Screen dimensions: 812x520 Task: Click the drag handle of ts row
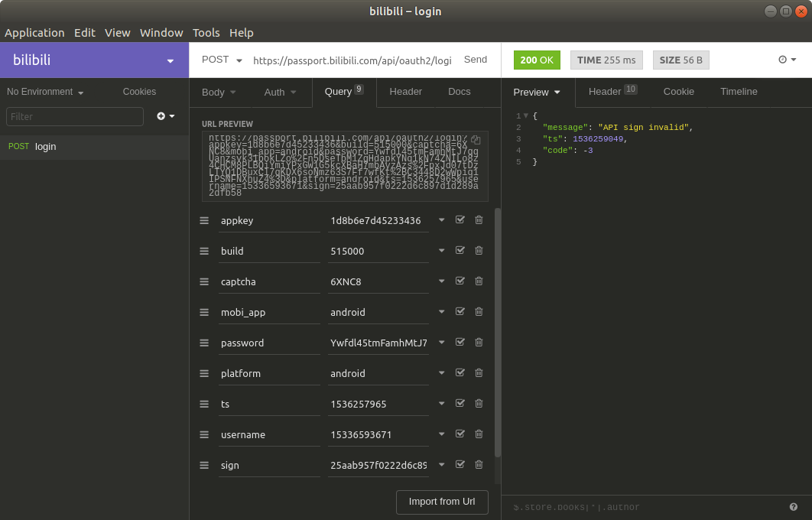click(204, 404)
